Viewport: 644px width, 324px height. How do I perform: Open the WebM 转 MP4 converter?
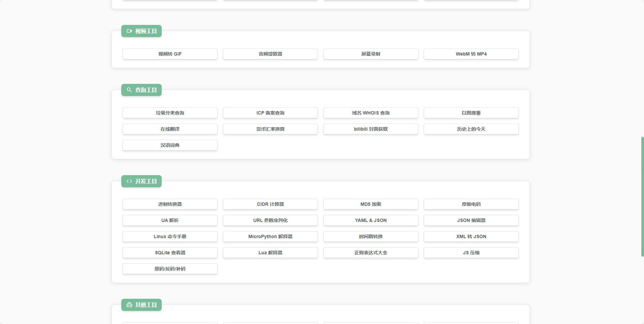coord(471,54)
